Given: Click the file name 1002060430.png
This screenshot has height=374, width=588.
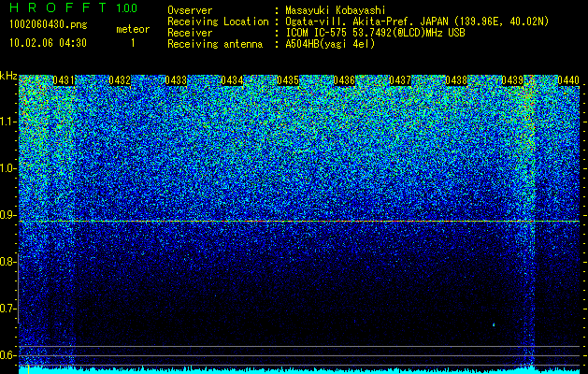Looking at the screenshot, I should tap(49, 25).
